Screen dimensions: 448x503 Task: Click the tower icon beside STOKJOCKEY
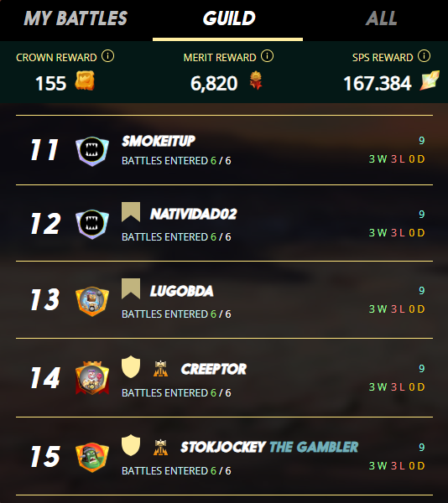tap(160, 447)
